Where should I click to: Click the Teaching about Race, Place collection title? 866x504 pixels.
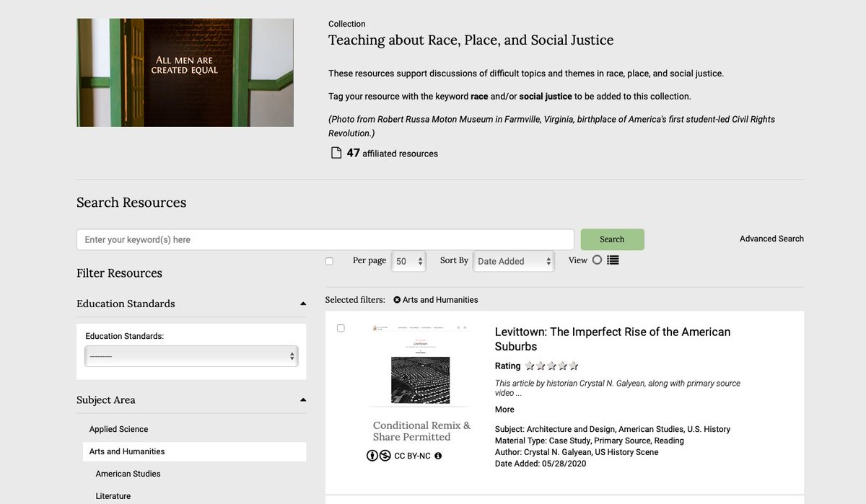coord(471,40)
